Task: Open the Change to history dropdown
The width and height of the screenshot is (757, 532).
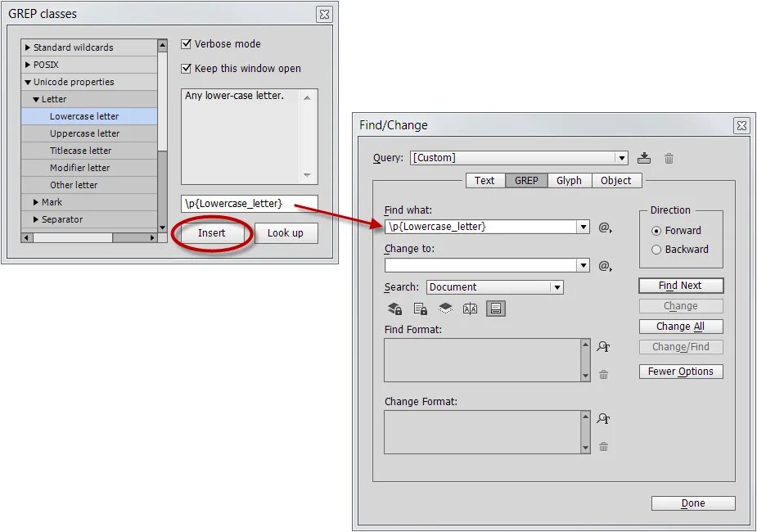Action: (x=584, y=265)
